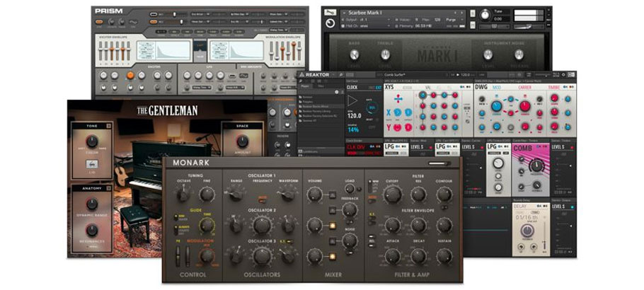The height and width of the screenshot is (290, 644).
Task: Click the Octave tuning knob in Monark
Action: 183,195
